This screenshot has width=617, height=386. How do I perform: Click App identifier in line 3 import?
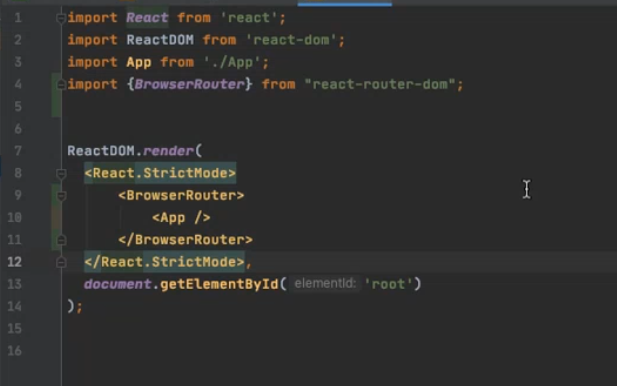(x=139, y=62)
